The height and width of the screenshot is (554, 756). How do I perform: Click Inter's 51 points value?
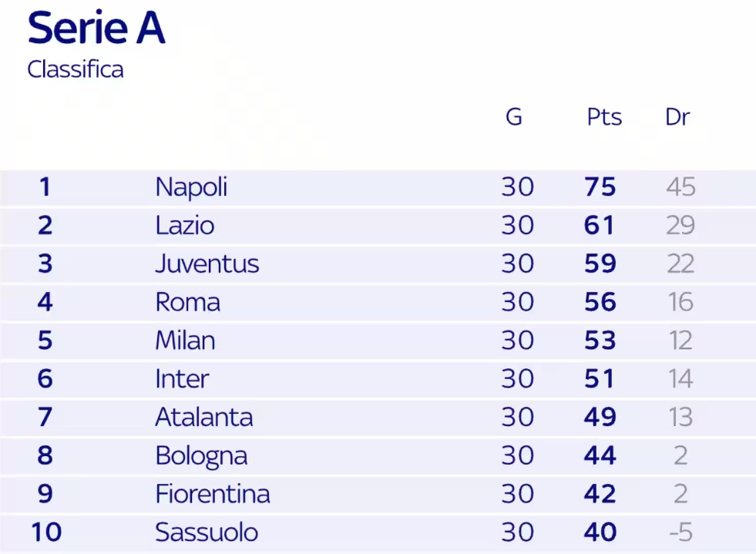(600, 379)
